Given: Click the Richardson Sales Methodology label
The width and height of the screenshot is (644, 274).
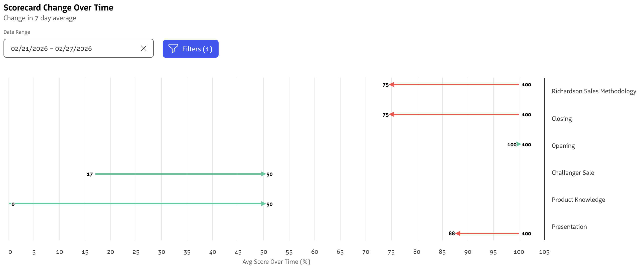Looking at the screenshot, I should tap(594, 91).
